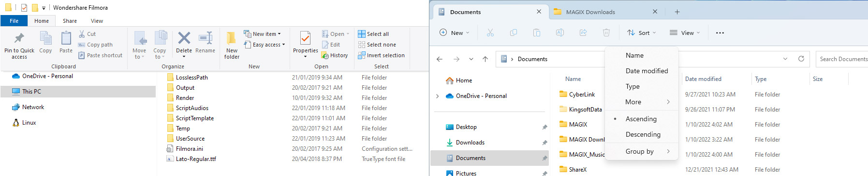Click the Up directory arrow
The width and height of the screenshot is (868, 176).
(485, 59)
